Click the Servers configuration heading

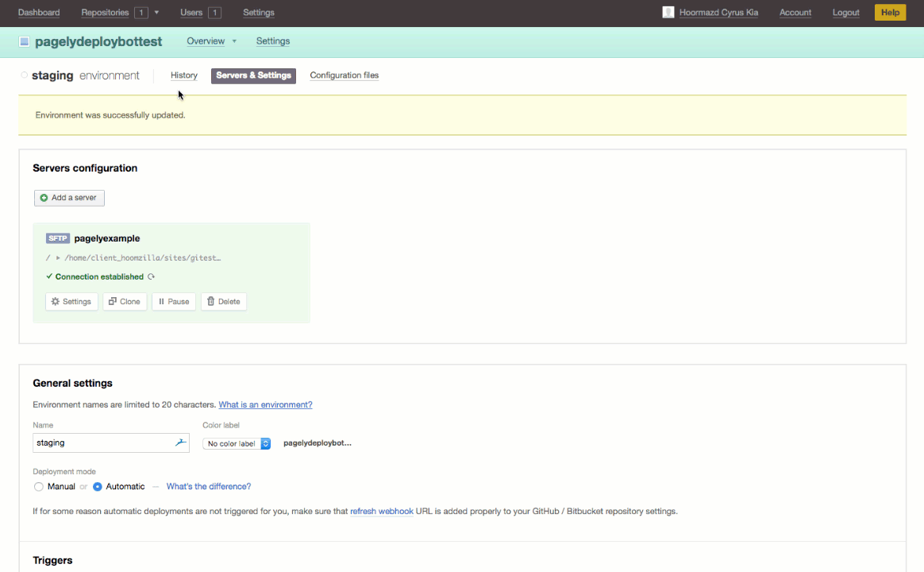coord(85,168)
